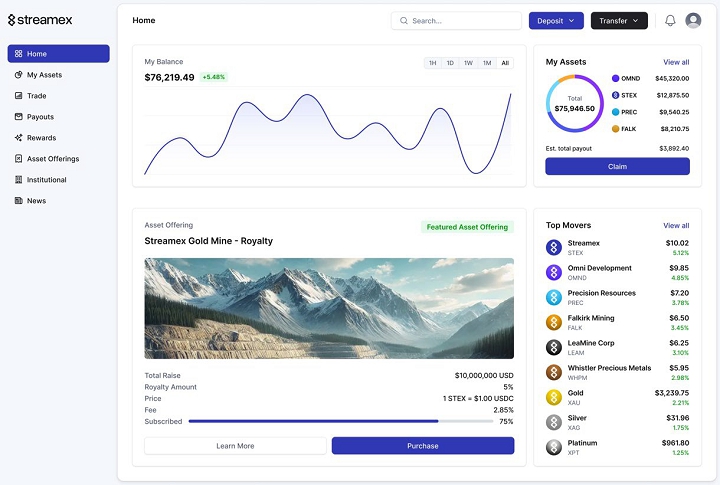Image resolution: width=720 pixels, height=485 pixels.
Task: Open the user profile avatar
Action: (x=693, y=20)
